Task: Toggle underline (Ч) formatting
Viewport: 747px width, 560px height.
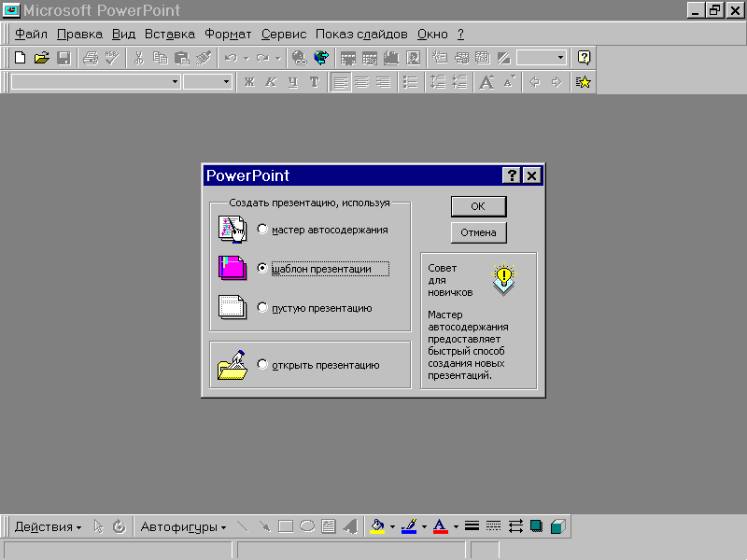Action: 293,82
